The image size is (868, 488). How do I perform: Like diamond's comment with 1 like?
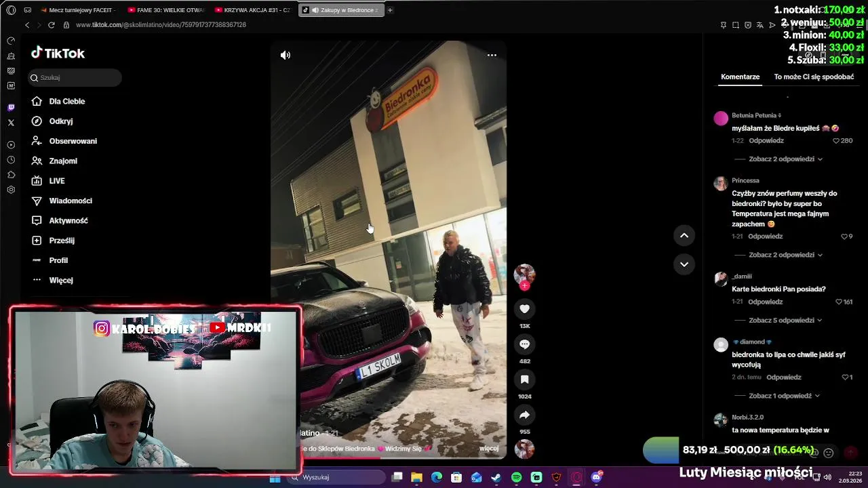pyautogui.click(x=845, y=378)
